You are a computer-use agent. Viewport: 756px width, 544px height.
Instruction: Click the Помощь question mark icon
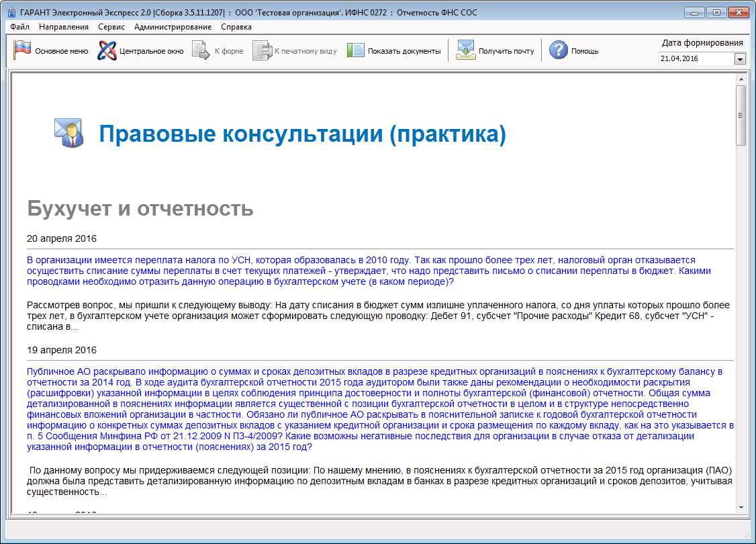(x=559, y=50)
